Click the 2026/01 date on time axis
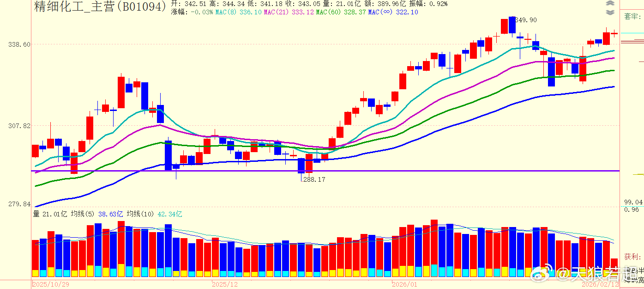Screen dimensions: 644x289 (x=404, y=284)
